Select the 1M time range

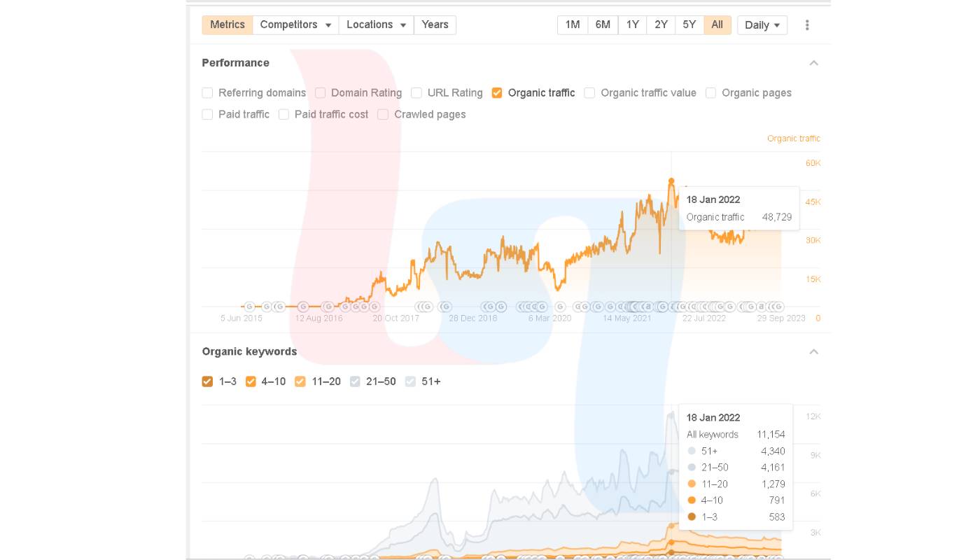[573, 24]
